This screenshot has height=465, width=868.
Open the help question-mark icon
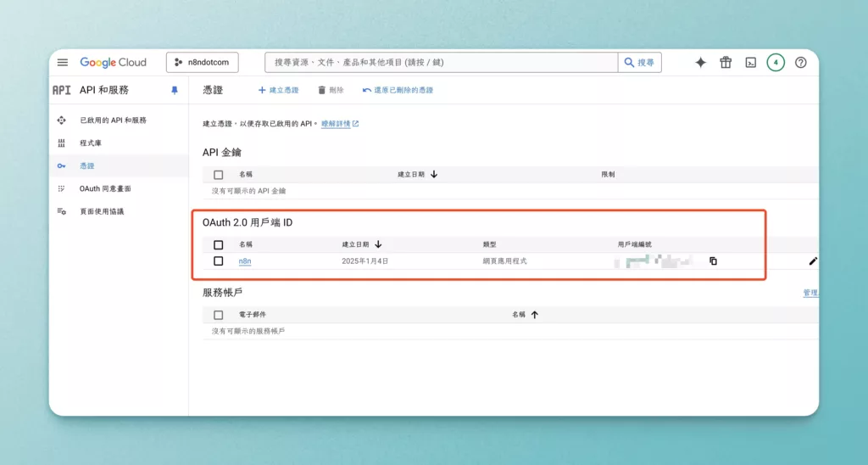(x=800, y=63)
